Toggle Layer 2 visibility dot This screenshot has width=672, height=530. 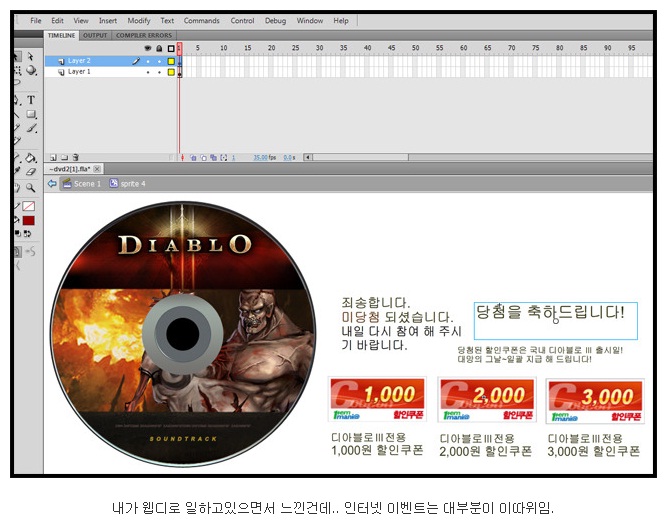(x=148, y=61)
